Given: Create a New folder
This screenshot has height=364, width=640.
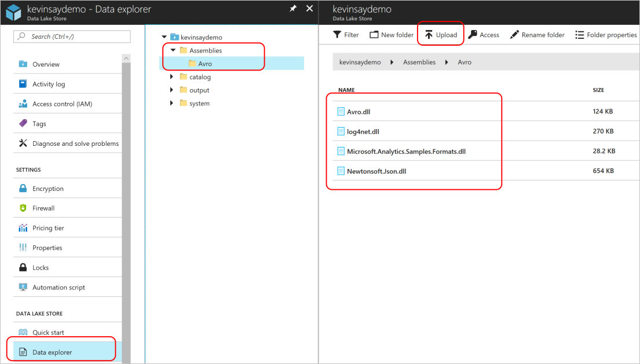Looking at the screenshot, I should tap(392, 35).
